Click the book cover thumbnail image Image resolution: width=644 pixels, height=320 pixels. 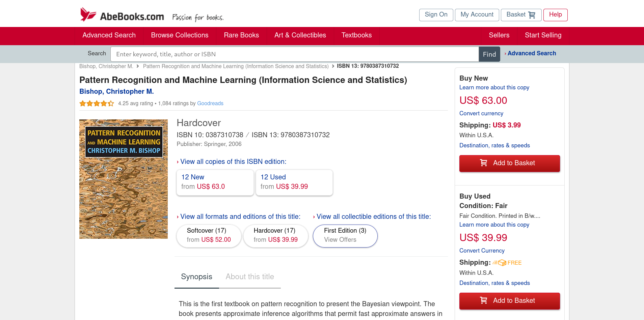coord(124,179)
